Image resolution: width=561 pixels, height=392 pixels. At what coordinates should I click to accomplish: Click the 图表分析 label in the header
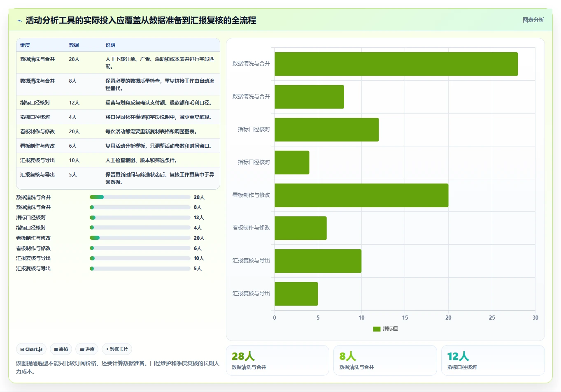(x=533, y=20)
